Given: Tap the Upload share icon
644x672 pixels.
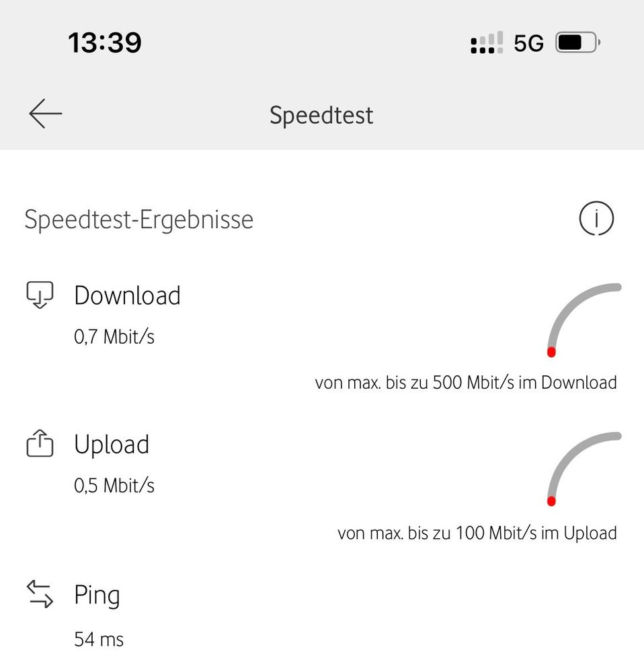Looking at the screenshot, I should coord(39,444).
